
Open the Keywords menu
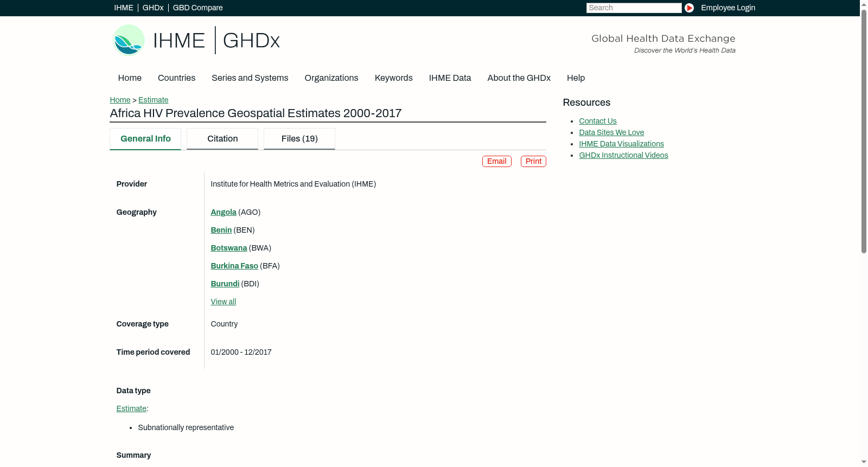[394, 78]
